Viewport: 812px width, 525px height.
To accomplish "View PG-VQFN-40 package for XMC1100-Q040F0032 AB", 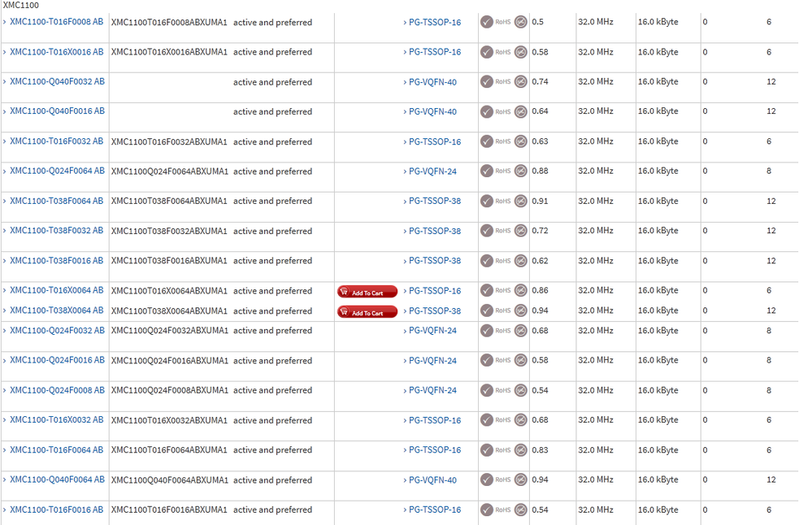I will [x=432, y=82].
